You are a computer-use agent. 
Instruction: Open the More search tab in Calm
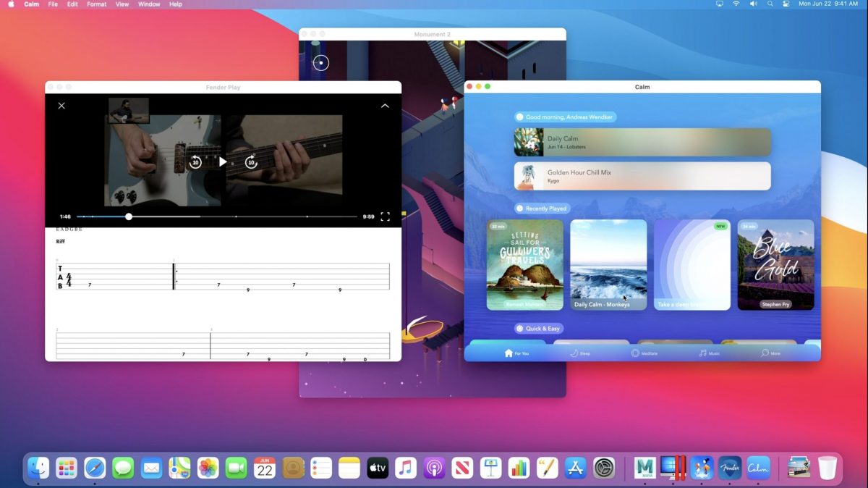770,353
